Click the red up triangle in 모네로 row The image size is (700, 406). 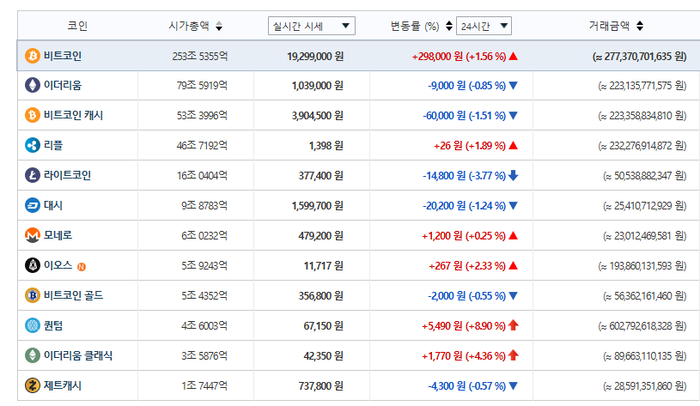coord(513,235)
